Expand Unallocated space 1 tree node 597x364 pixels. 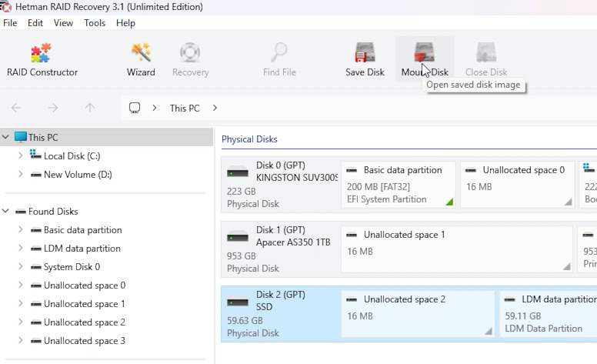coord(21,303)
